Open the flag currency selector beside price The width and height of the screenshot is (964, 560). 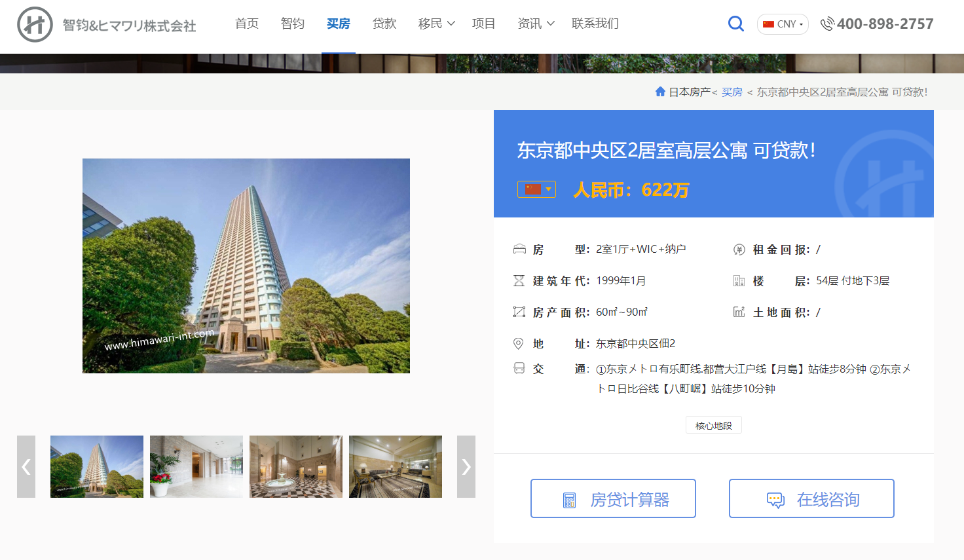tap(536, 189)
